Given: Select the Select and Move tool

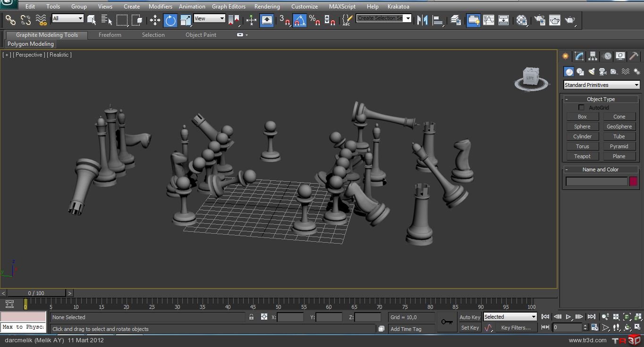Looking at the screenshot, I should click(155, 20).
